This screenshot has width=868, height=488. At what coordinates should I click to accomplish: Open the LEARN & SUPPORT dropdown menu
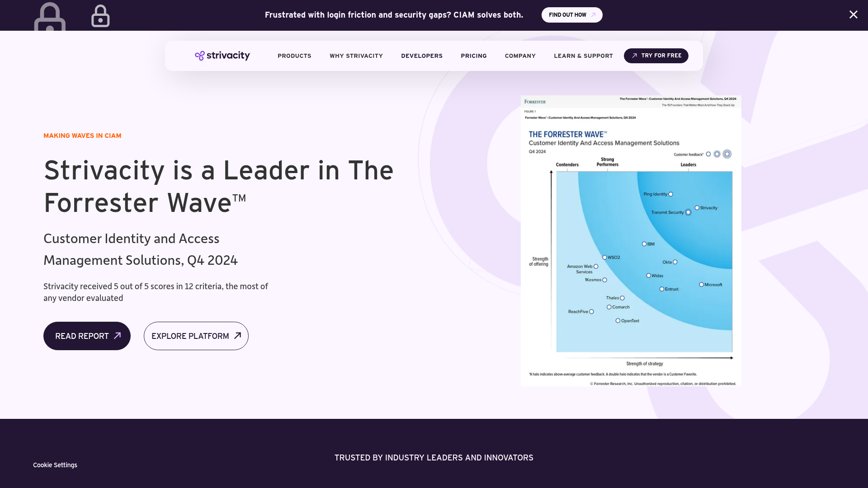(x=583, y=56)
